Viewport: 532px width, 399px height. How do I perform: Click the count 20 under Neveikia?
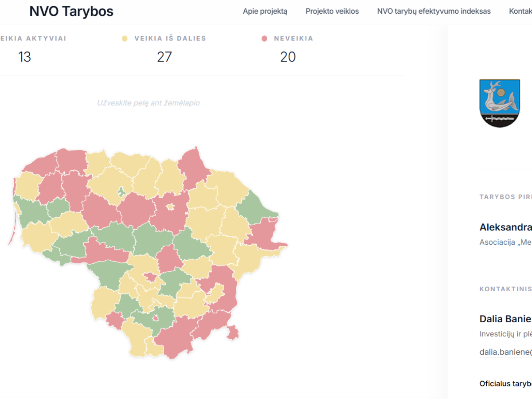click(288, 57)
